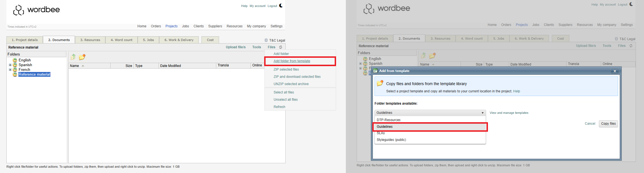Expand the Spanish folder in left tree
Viewport: 644px width, 173px height.
[x=10, y=65]
